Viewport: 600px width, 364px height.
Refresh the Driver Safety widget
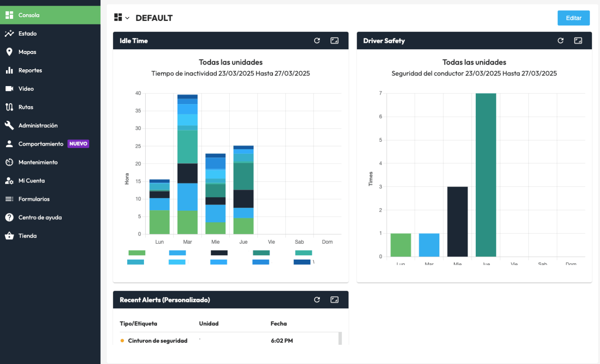pos(561,41)
